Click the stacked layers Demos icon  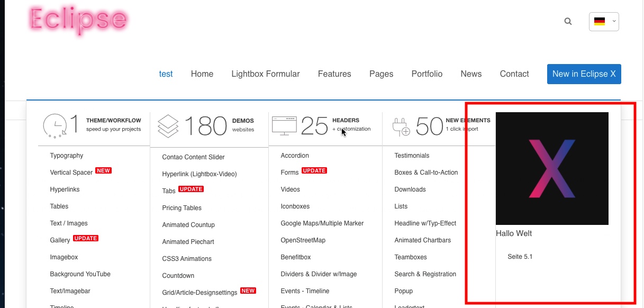[168, 126]
